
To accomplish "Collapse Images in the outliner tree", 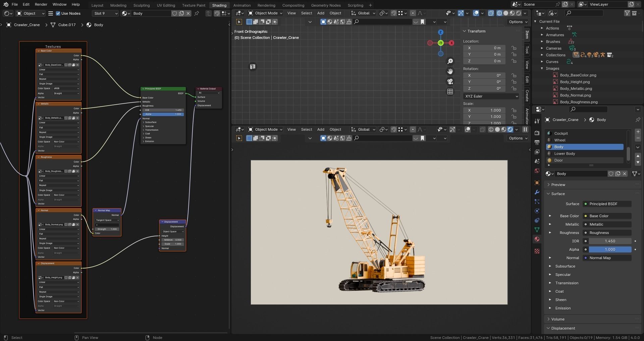I will pyautogui.click(x=542, y=68).
